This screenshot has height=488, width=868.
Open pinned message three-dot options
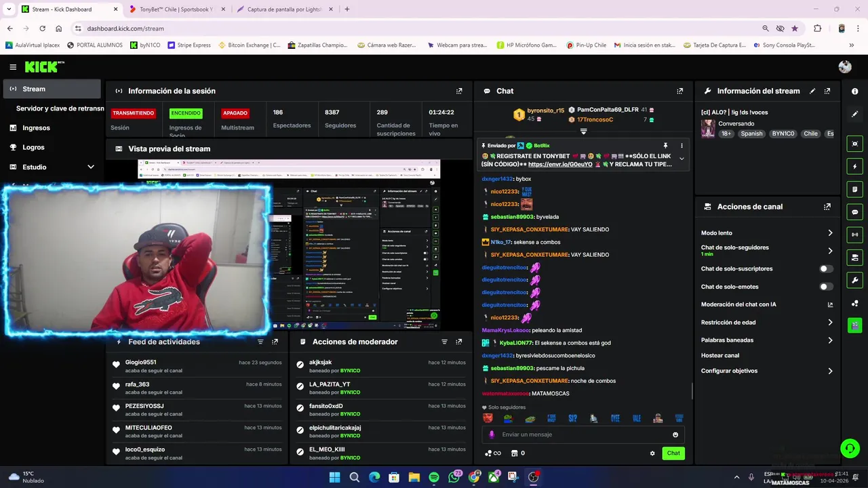(x=682, y=146)
